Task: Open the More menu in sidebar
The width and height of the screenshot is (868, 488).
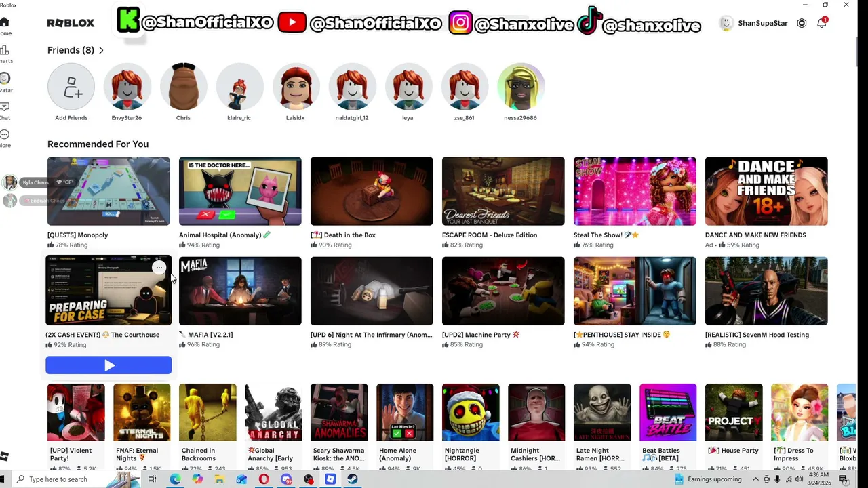Action: point(5,139)
